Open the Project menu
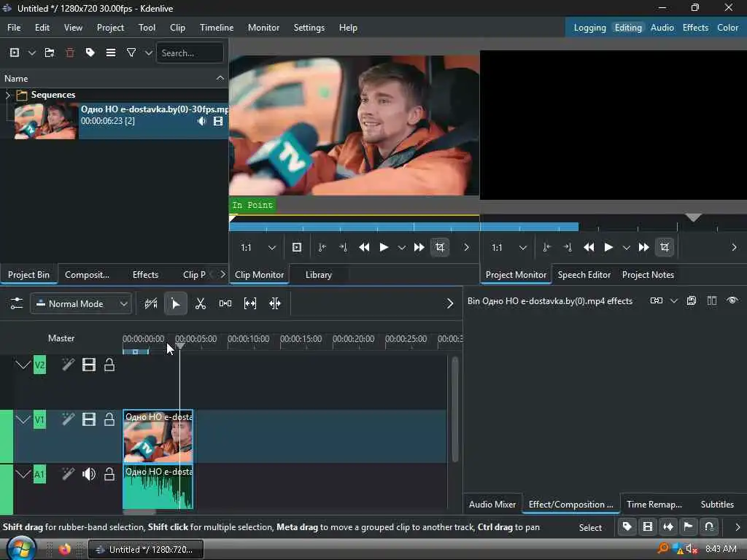 tap(111, 28)
